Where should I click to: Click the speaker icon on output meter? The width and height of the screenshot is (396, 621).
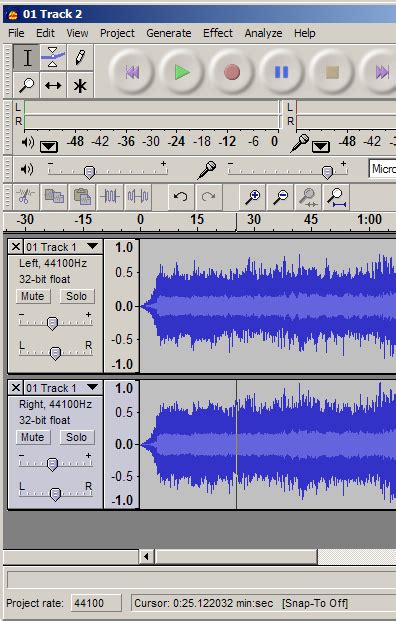pos(28,142)
